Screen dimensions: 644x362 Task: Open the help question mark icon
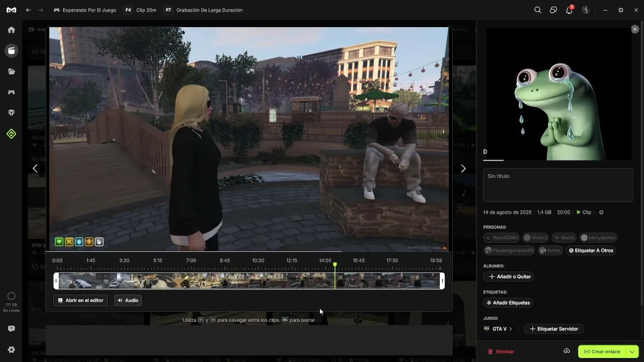[x=11, y=329]
